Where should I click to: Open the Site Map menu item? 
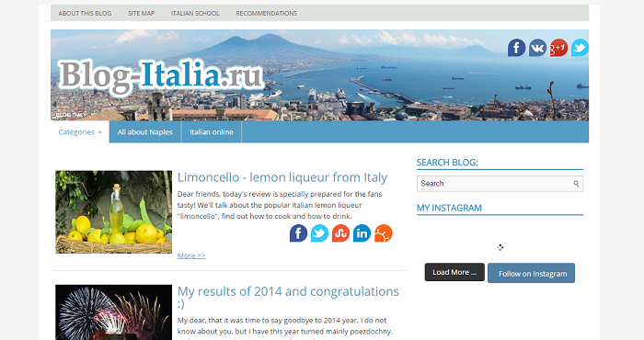[142, 13]
